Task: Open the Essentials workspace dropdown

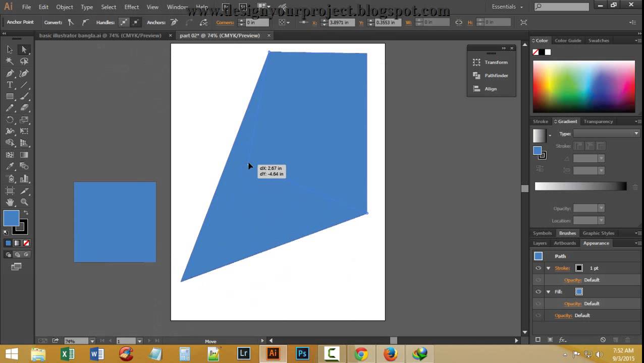Action: 508,7
